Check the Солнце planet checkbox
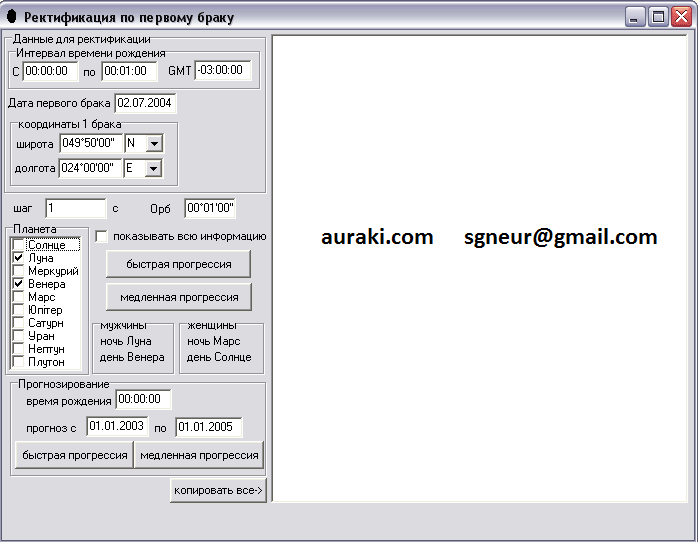 pyautogui.click(x=18, y=245)
